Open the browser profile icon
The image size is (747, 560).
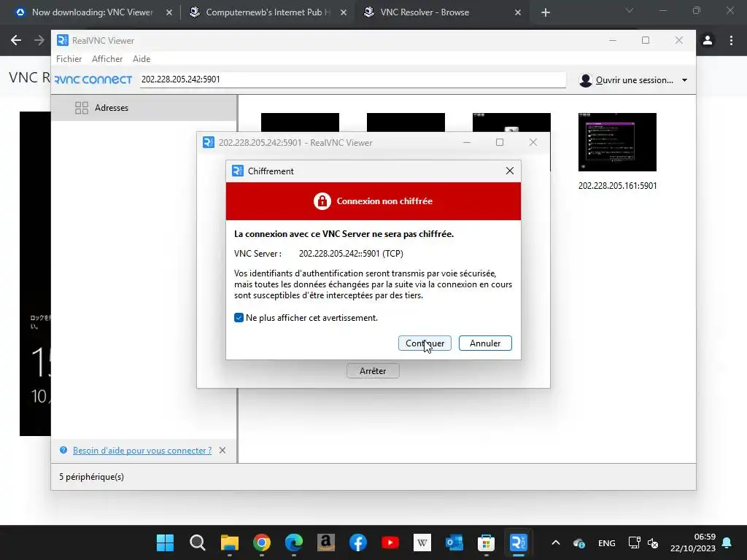click(708, 40)
